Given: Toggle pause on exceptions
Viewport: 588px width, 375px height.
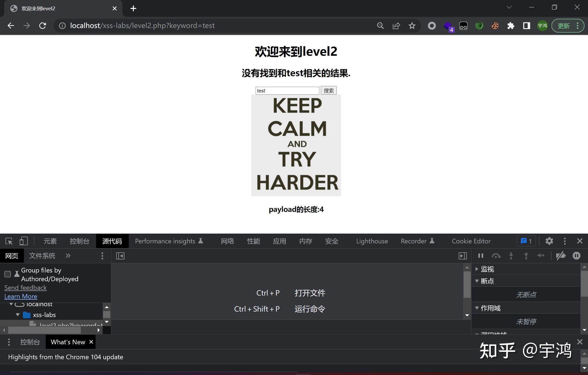Looking at the screenshot, I should (x=576, y=256).
